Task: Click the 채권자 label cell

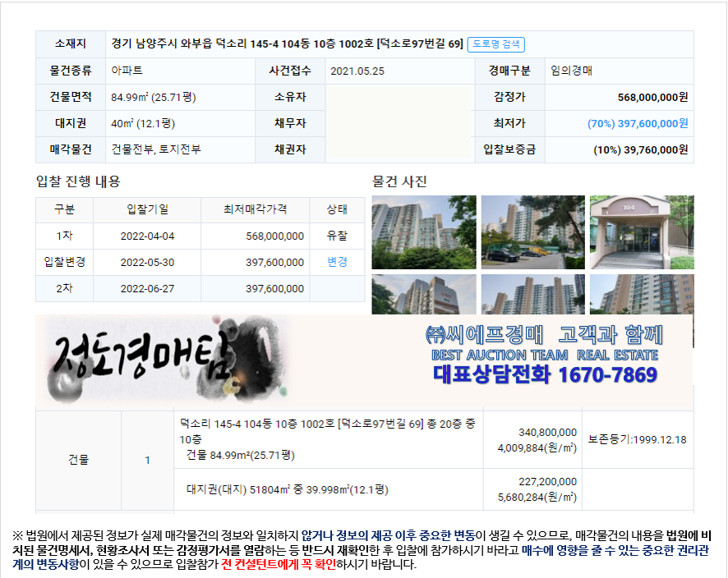Action: (290, 149)
